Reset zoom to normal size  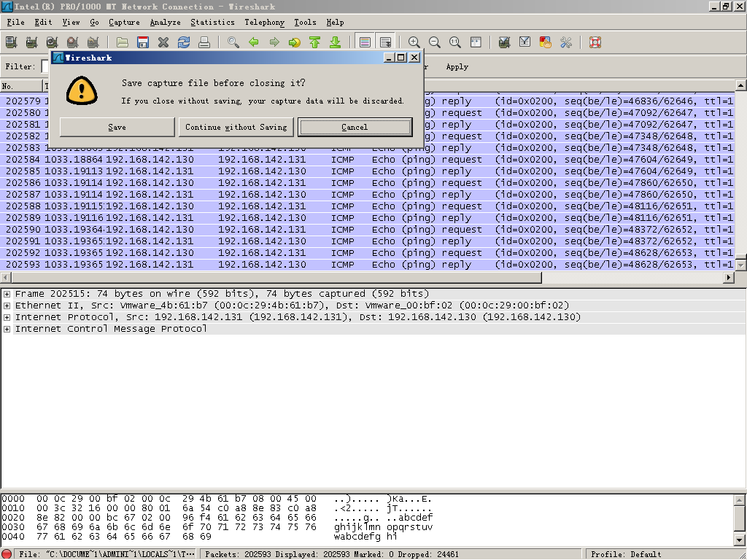pyautogui.click(x=455, y=42)
